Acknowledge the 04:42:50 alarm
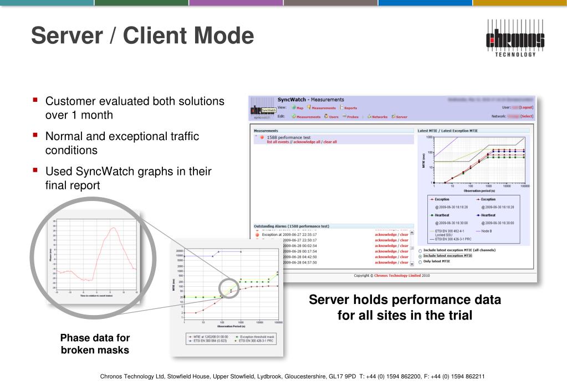This screenshot has width=567, height=392. [x=385, y=257]
